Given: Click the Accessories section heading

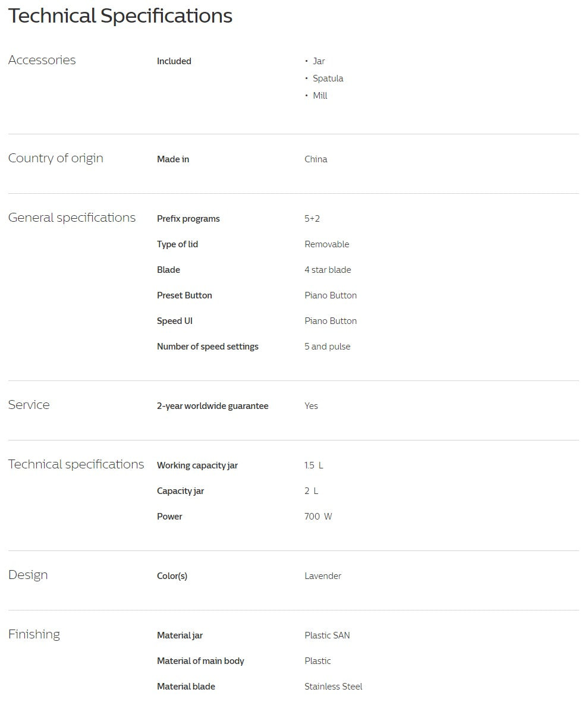Looking at the screenshot, I should (42, 60).
